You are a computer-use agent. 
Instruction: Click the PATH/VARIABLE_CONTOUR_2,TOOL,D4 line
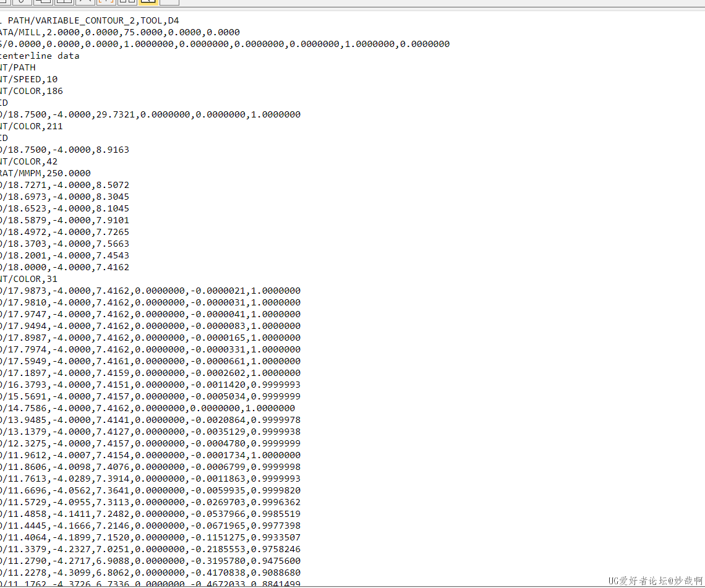pos(90,20)
